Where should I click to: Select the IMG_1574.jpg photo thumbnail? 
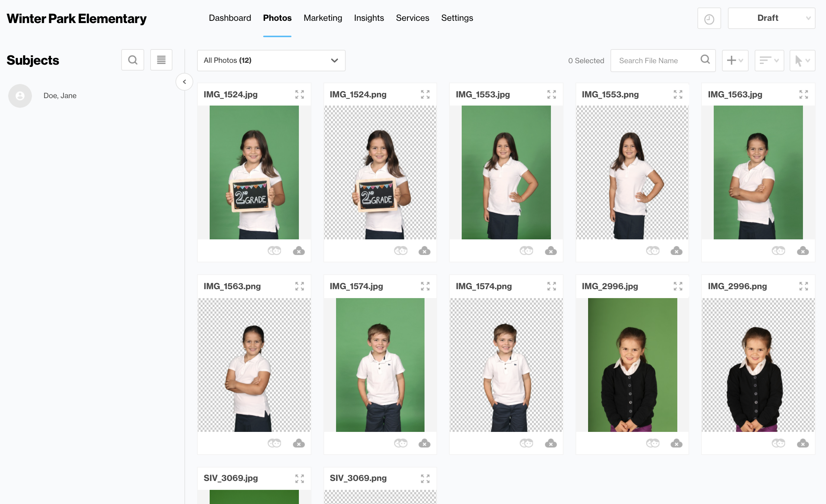pos(380,365)
